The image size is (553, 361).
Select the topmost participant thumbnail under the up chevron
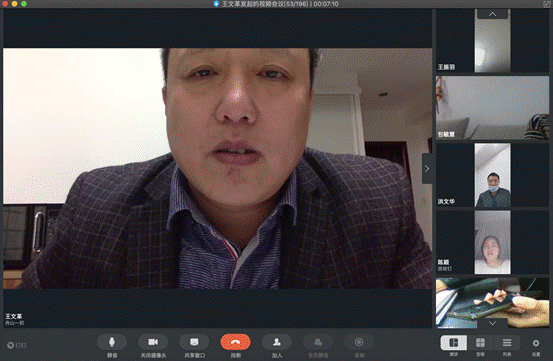(492, 41)
